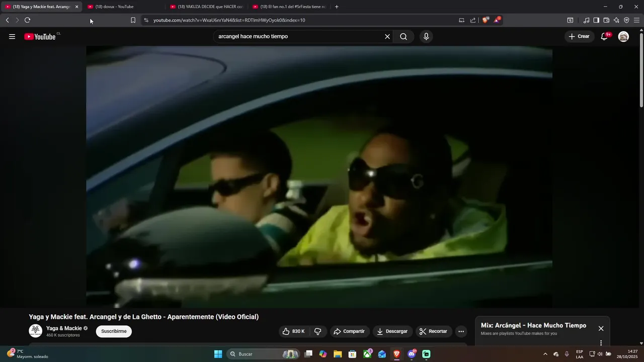Viewport: 644px width, 362px height.
Task: Run search with the magnifier button
Action: click(404, 37)
